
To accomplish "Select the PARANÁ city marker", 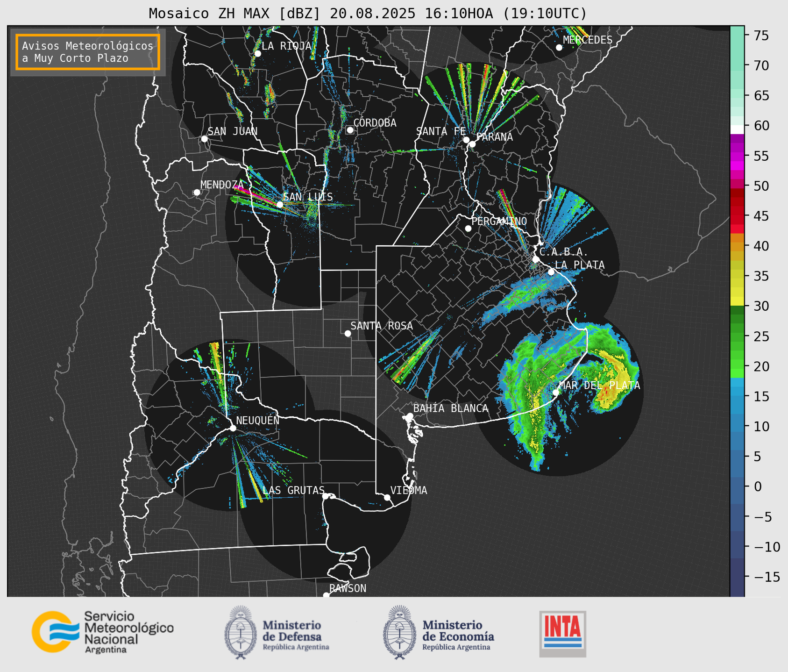I will [472, 144].
